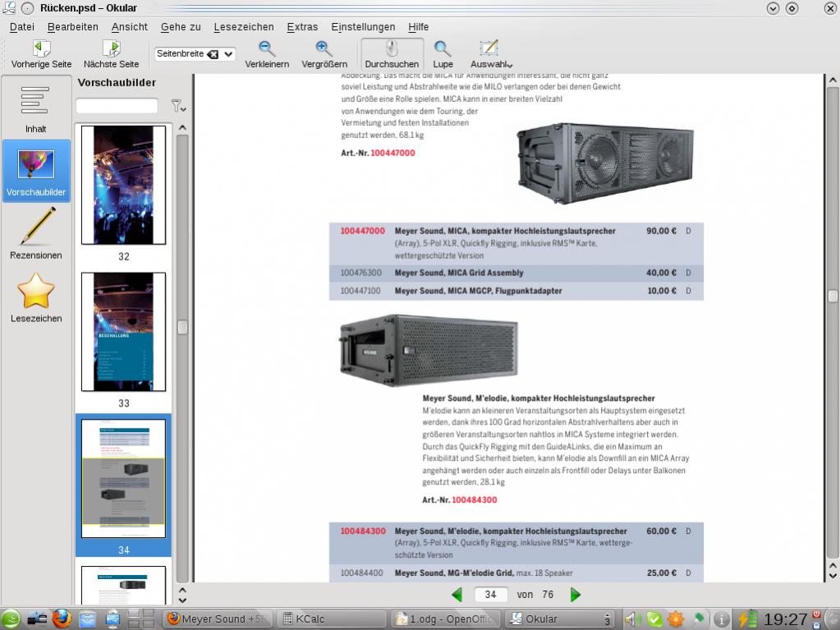Image resolution: width=840 pixels, height=630 pixels.
Task: Click the 90,00 € price
Action: (661, 231)
